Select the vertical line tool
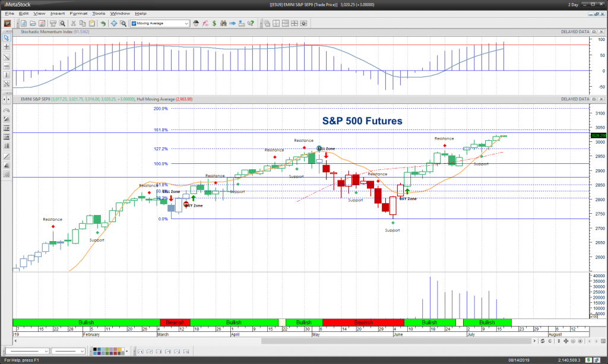608x364 pixels. [x=6, y=75]
